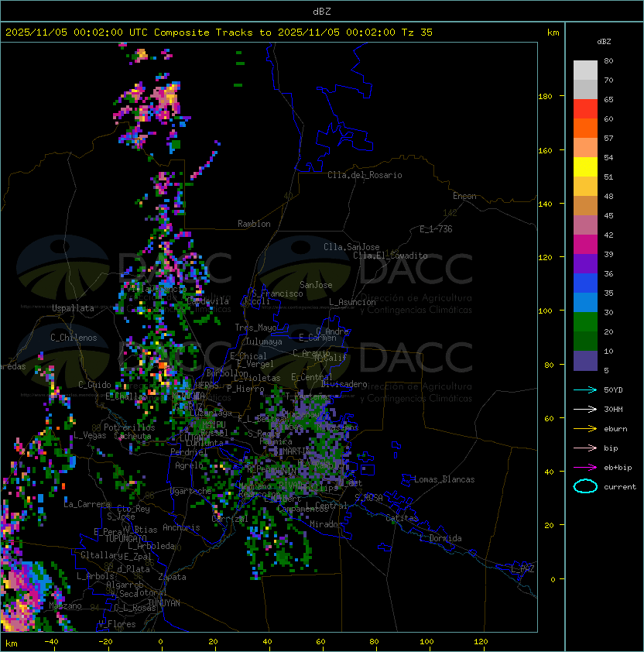This screenshot has height=652, width=644.
Task: Pick the light blue swatch below 35 dBZ
Action: [585, 302]
